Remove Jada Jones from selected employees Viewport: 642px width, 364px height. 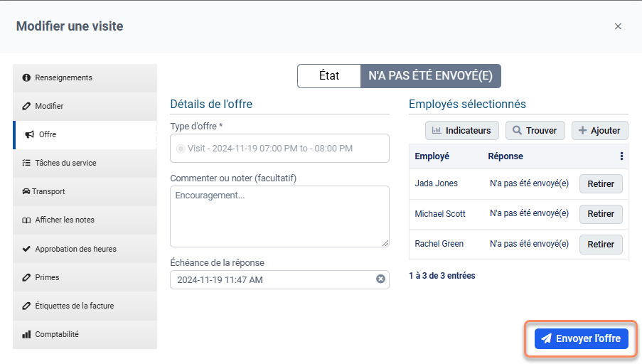pyautogui.click(x=601, y=183)
